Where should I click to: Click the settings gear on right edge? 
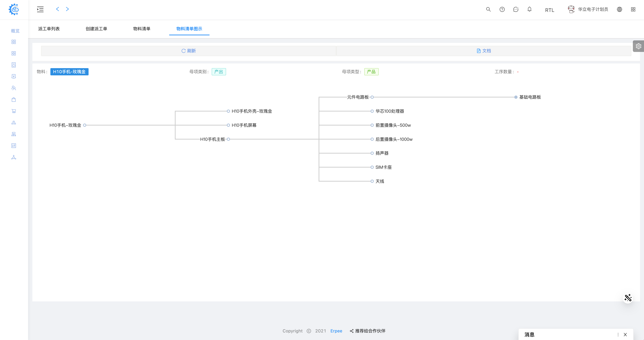[x=638, y=46]
